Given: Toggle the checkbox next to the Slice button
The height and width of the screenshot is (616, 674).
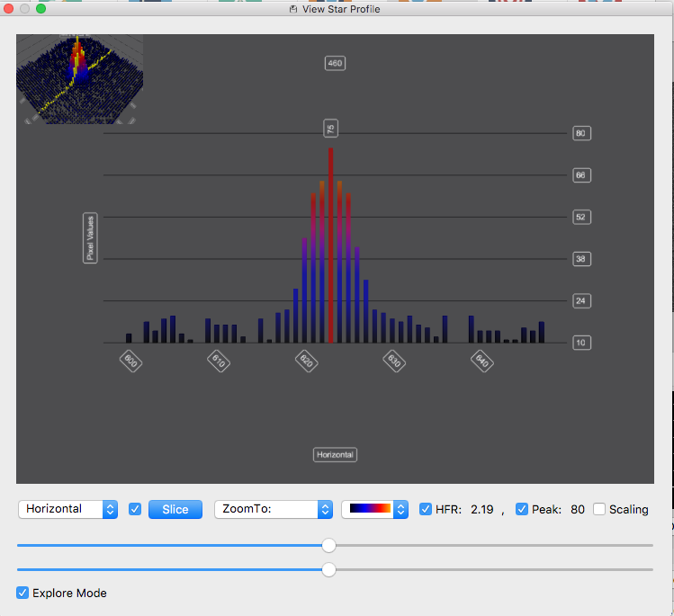Looking at the screenshot, I should (x=135, y=510).
